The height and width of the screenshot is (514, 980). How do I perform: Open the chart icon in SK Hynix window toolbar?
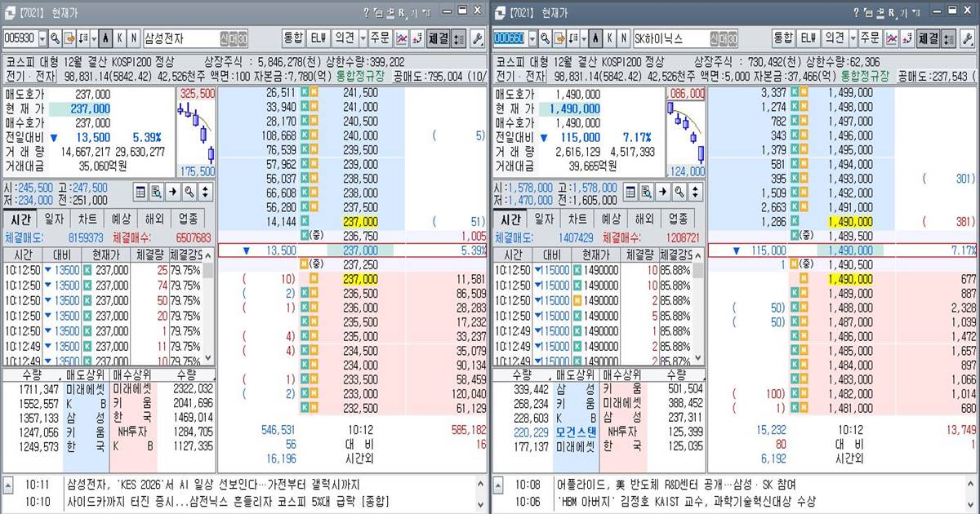pyautogui.click(x=892, y=38)
